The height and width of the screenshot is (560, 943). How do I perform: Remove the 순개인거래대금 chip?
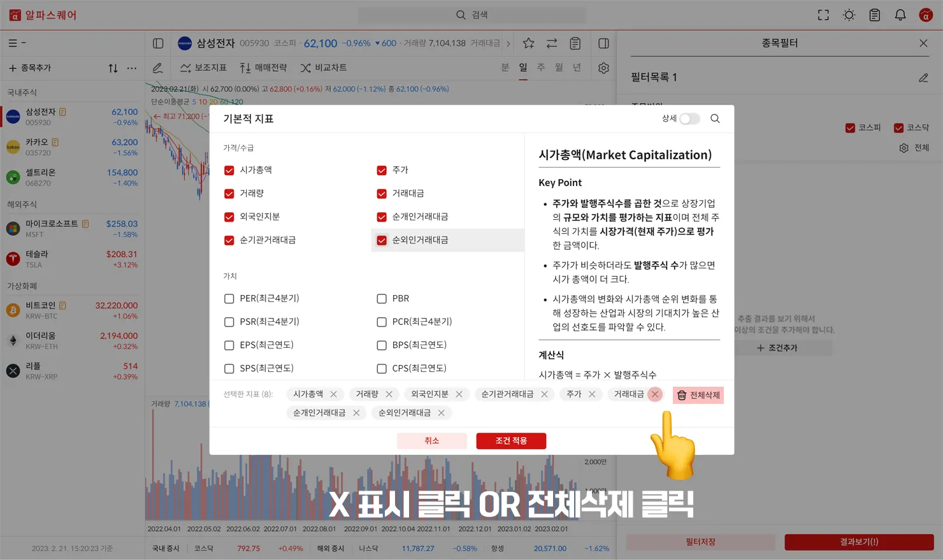[356, 413]
